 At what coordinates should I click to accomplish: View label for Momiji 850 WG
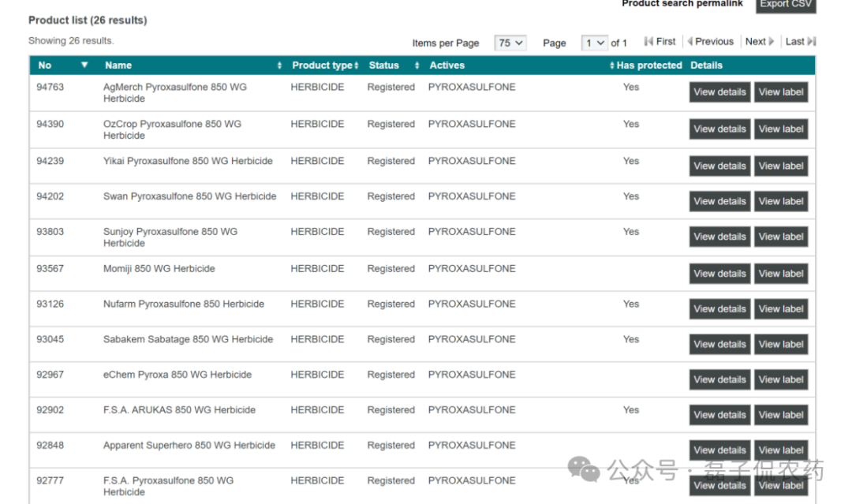coord(781,273)
